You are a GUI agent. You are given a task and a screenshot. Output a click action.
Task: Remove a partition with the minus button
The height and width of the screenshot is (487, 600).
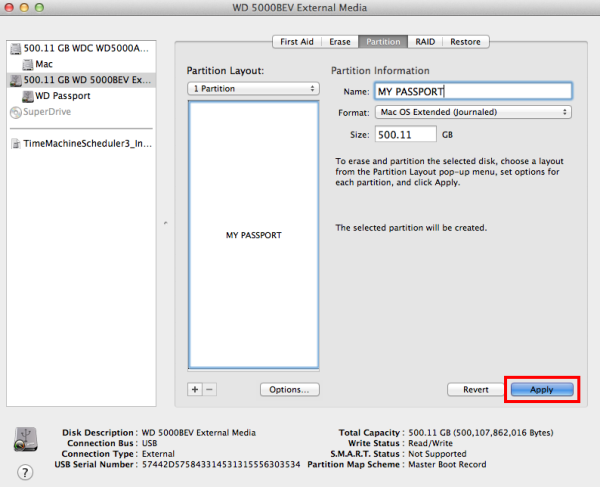[209, 389]
